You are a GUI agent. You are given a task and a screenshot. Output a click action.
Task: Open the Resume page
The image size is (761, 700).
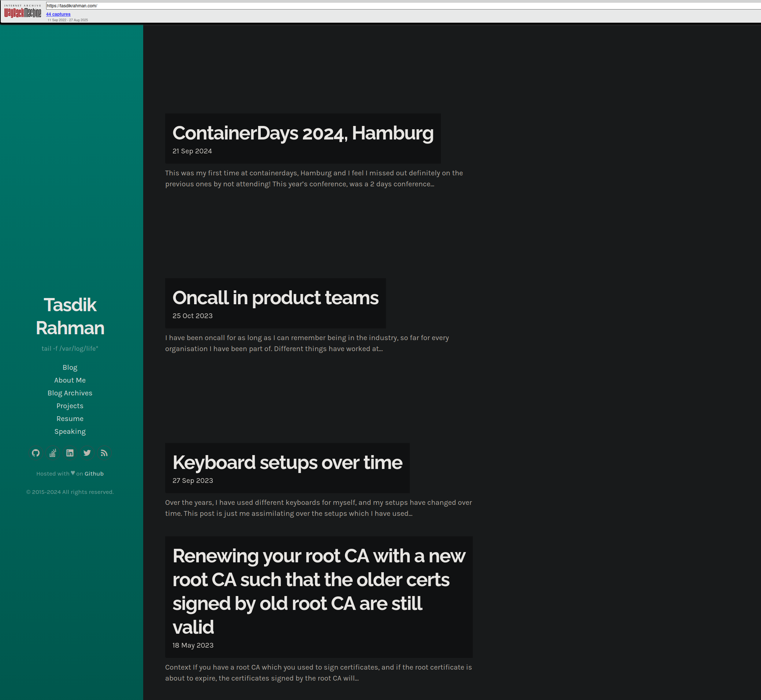pyautogui.click(x=70, y=419)
